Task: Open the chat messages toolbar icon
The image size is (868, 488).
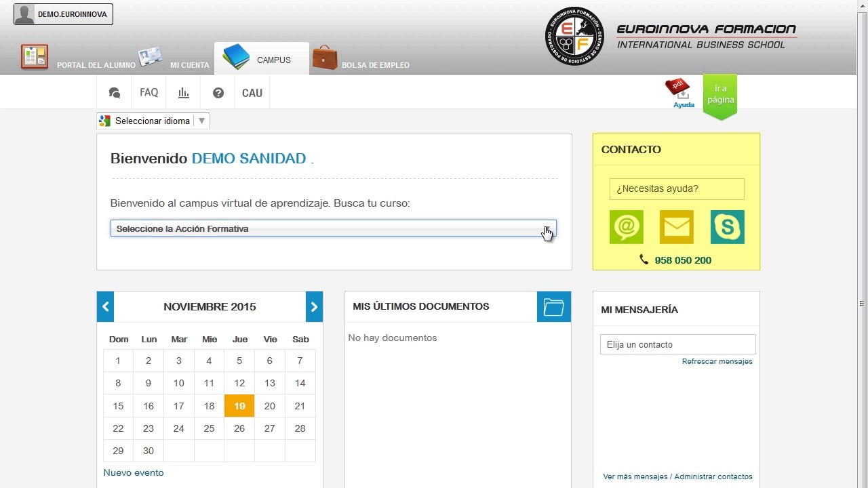Action: point(115,93)
